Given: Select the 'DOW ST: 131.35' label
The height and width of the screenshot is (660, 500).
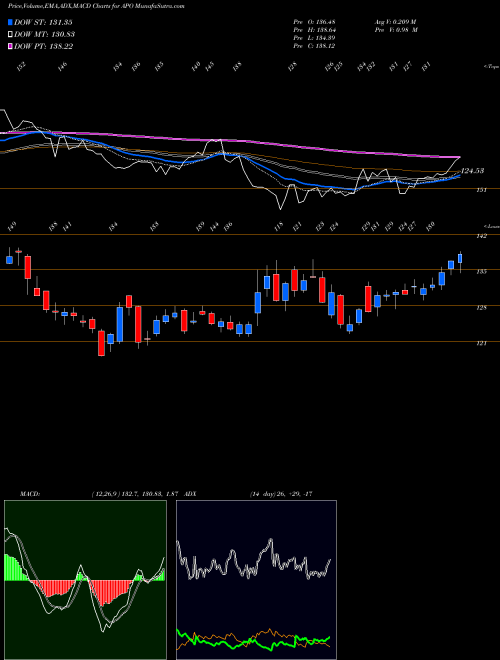Looking at the screenshot, I should coord(43,22).
